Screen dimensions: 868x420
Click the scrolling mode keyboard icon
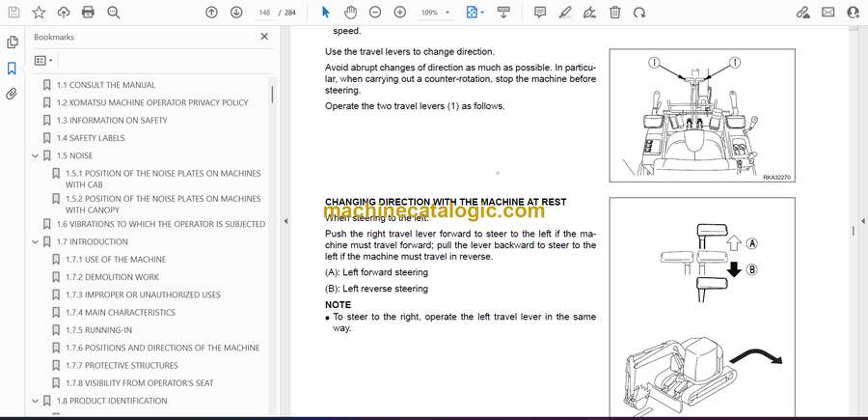coord(503,13)
